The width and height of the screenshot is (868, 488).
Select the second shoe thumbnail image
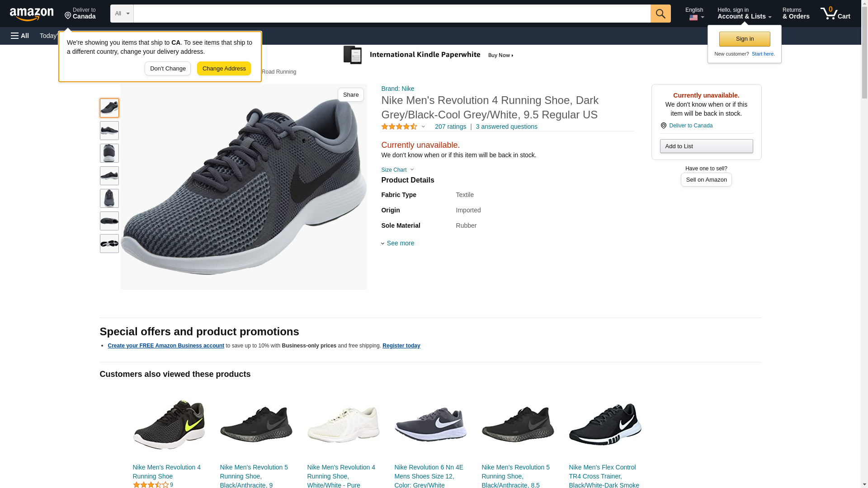pyautogui.click(x=109, y=131)
